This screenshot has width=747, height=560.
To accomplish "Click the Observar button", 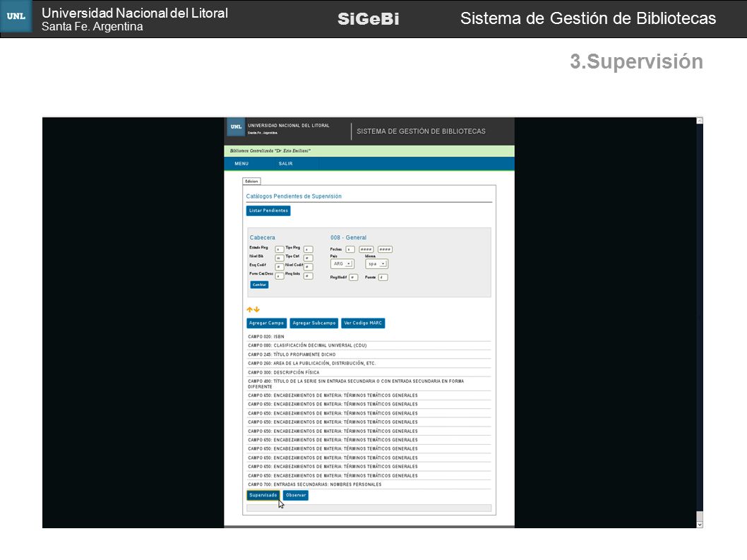I will click(295, 495).
